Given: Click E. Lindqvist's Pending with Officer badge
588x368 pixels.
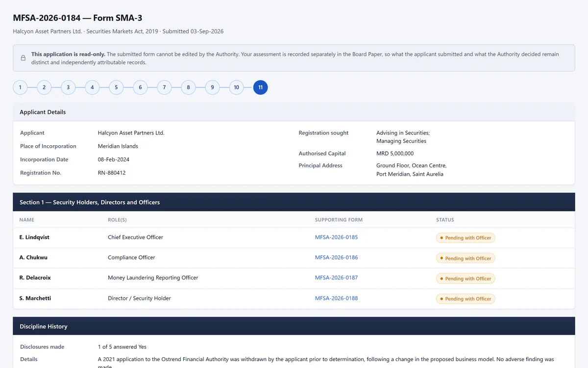Looking at the screenshot, I should pos(465,238).
